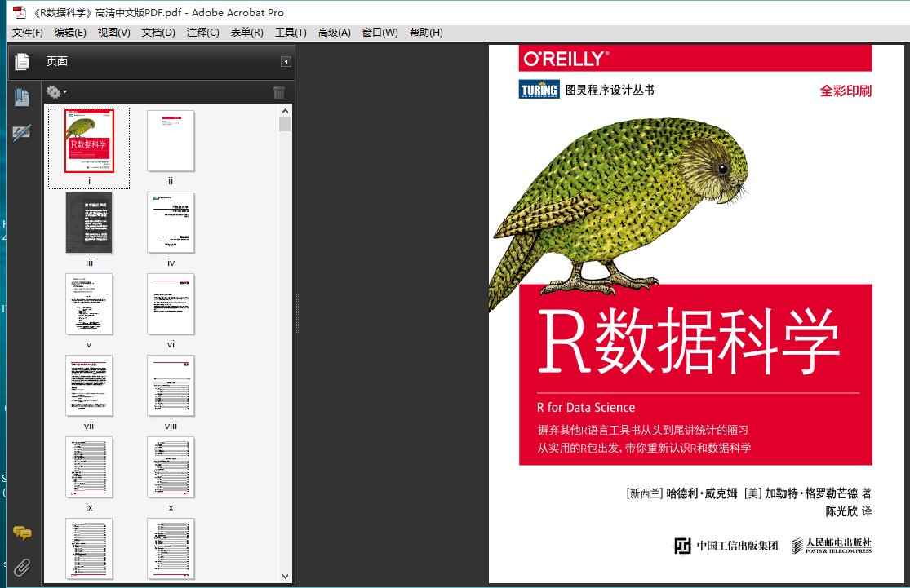
Task: Click the delete pages trash icon
Action: tap(279, 91)
